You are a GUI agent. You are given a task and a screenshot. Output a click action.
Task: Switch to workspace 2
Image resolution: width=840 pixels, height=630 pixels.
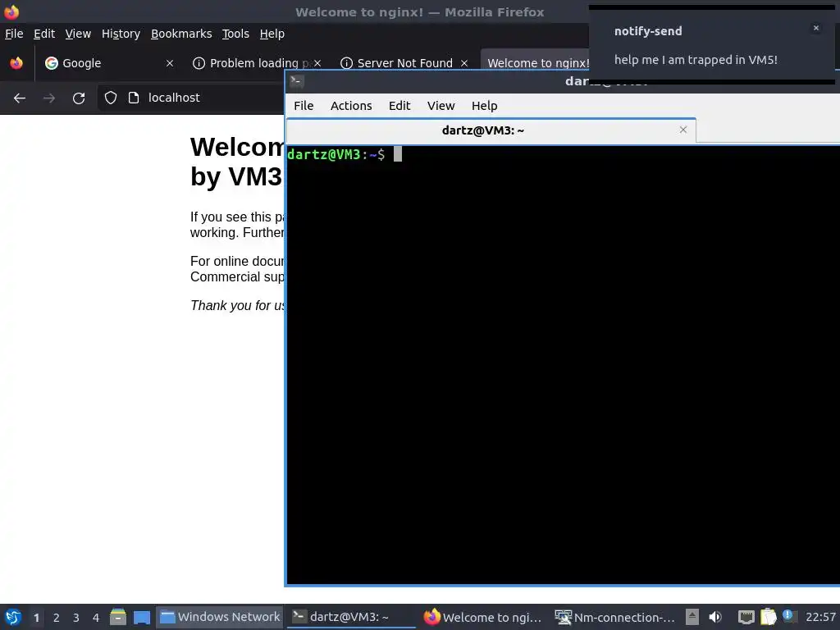[x=57, y=618]
